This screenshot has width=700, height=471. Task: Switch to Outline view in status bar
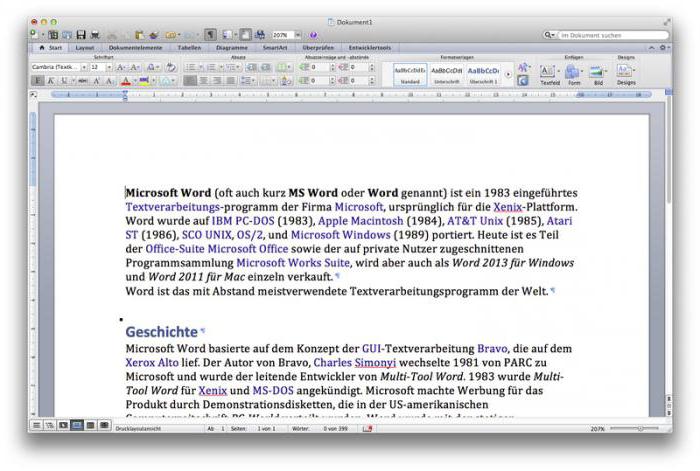(x=50, y=425)
